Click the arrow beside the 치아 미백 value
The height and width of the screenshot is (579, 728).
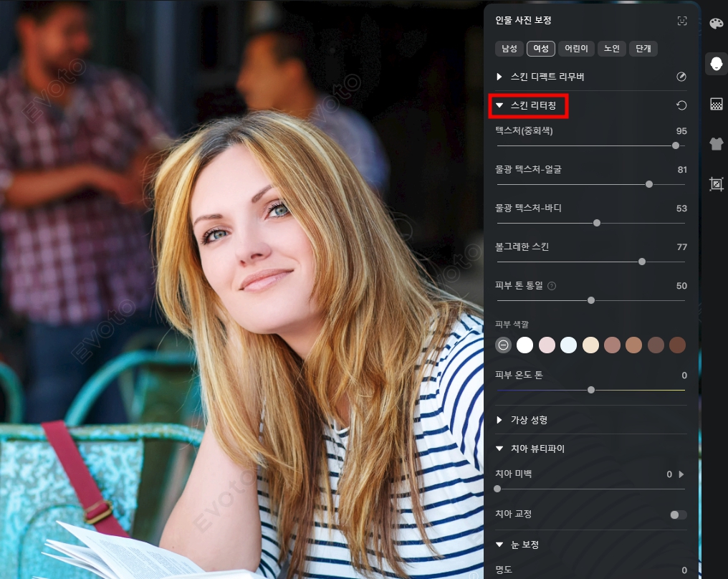[681, 474]
